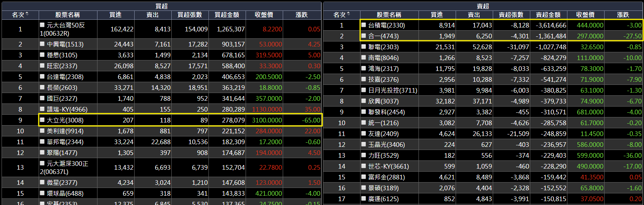Viewport: 644px width, 205px height.
Task: Select the checkbox for 富邦金(2881)
Action: (364, 177)
